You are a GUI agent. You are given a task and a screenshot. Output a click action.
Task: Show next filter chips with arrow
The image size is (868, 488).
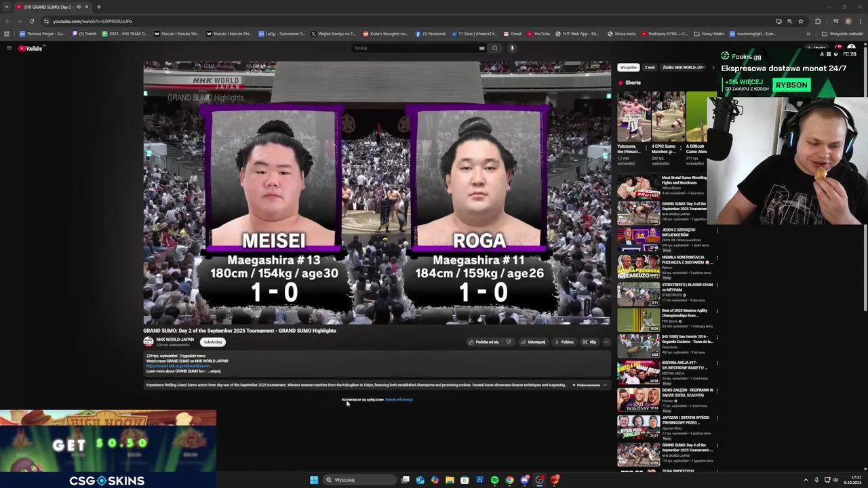coord(713,68)
